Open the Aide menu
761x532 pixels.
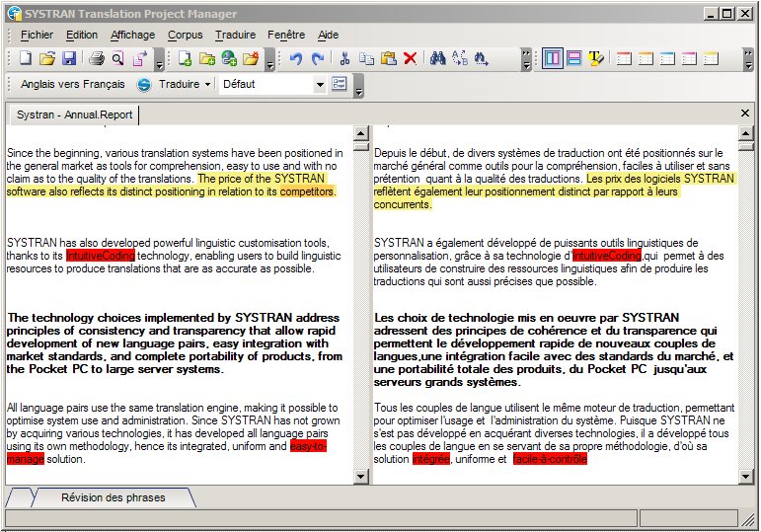(x=328, y=35)
